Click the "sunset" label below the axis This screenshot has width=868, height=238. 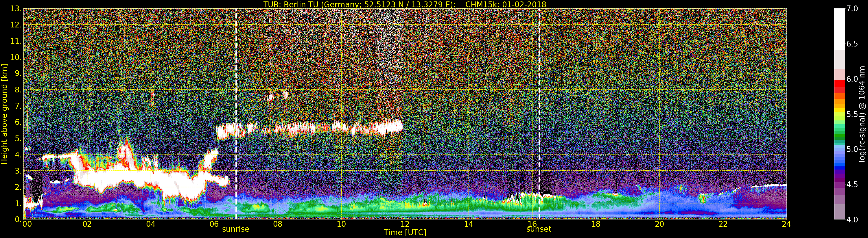[x=539, y=229]
